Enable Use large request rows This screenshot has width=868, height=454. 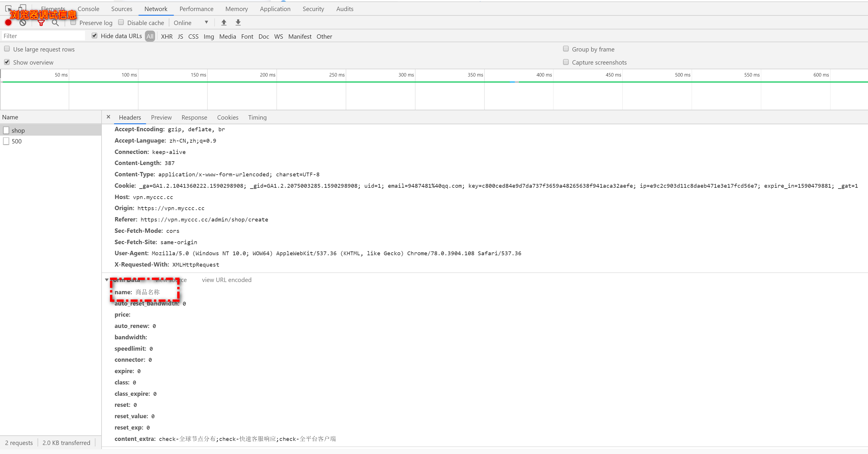pyautogui.click(x=7, y=49)
